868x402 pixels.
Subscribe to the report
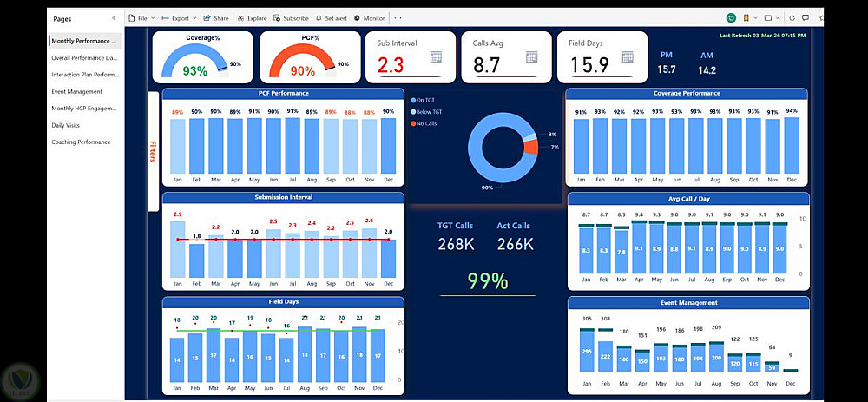(291, 18)
